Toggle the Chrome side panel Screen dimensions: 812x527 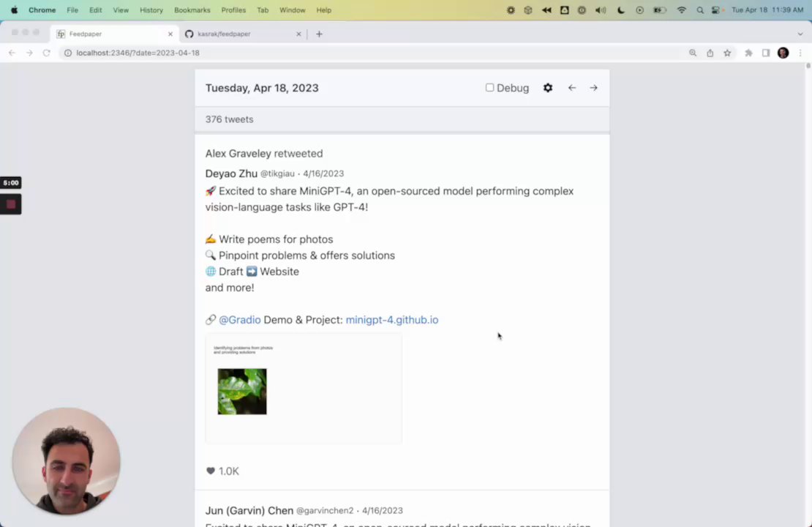click(x=765, y=53)
